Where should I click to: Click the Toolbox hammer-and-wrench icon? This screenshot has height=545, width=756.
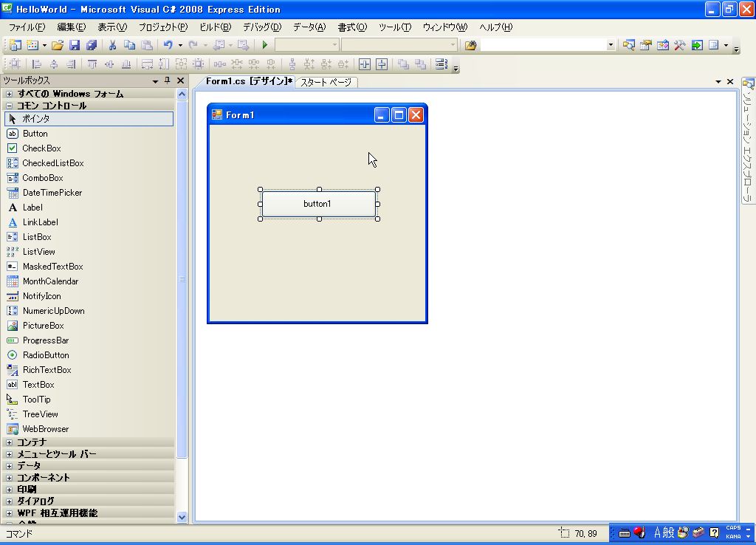[x=680, y=45]
